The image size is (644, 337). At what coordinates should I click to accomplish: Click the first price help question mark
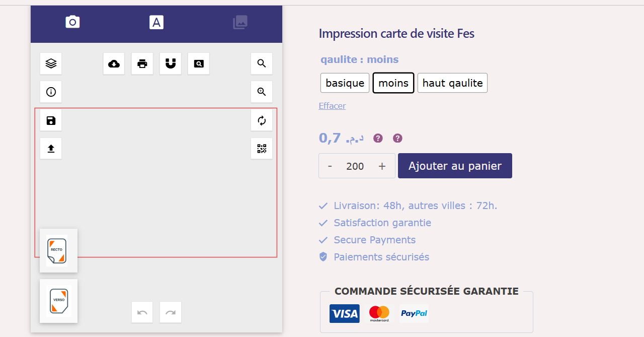(378, 138)
